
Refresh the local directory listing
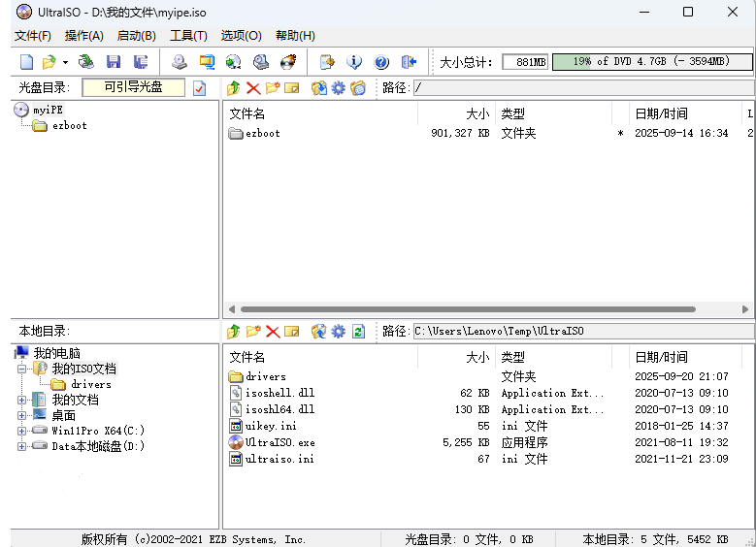point(358,331)
